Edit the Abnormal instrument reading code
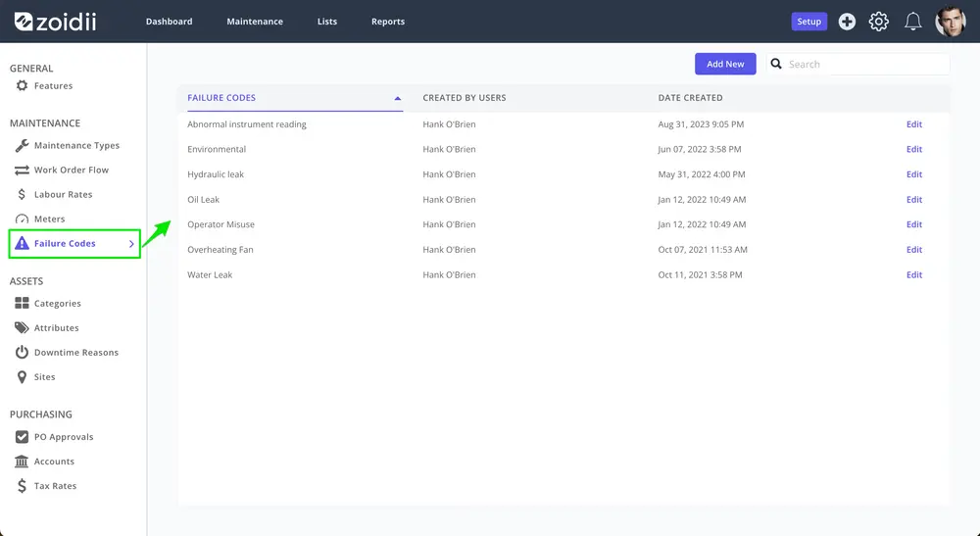 point(914,124)
